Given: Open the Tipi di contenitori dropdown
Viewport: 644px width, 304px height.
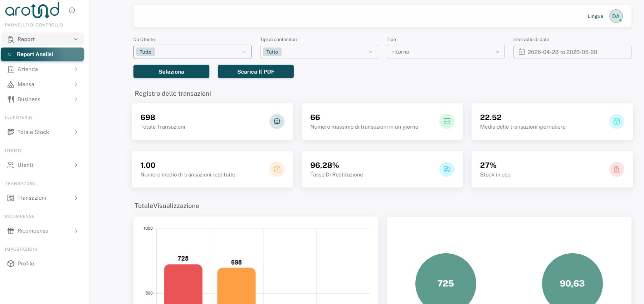Looking at the screenshot, I should (319, 52).
